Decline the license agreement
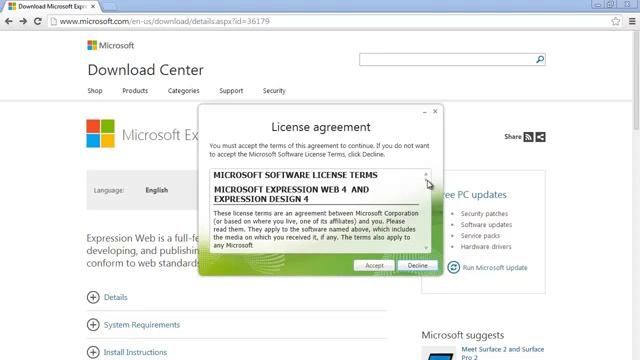This screenshot has width=640, height=360. coord(418,266)
